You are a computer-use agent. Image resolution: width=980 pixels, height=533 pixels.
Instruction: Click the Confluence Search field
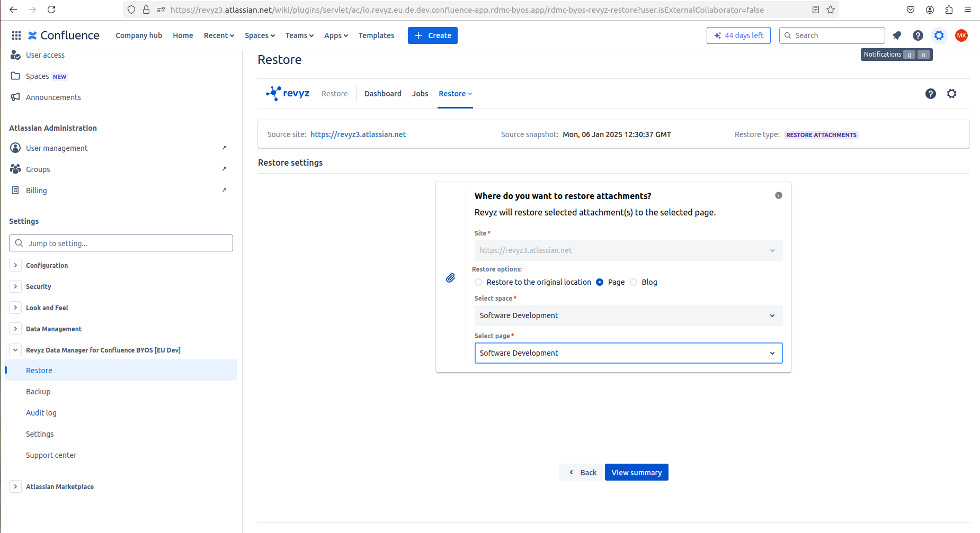tap(832, 35)
